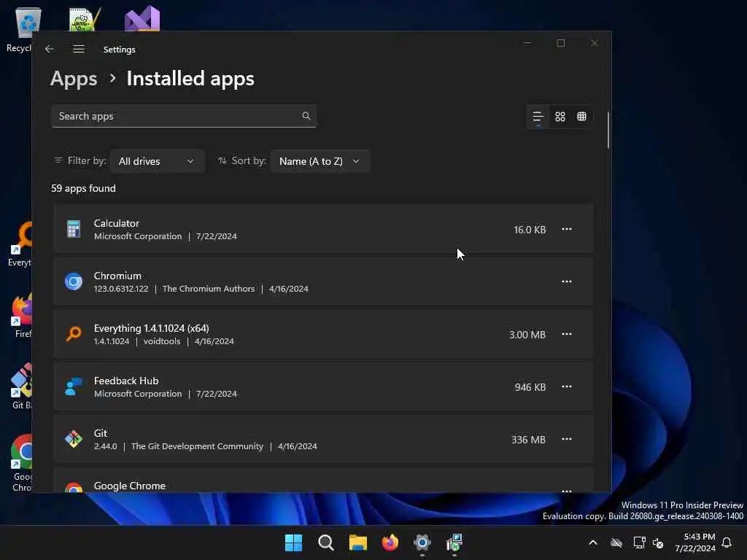This screenshot has height=560, width=747.
Task: Click the Chromium app name
Action: 117,275
